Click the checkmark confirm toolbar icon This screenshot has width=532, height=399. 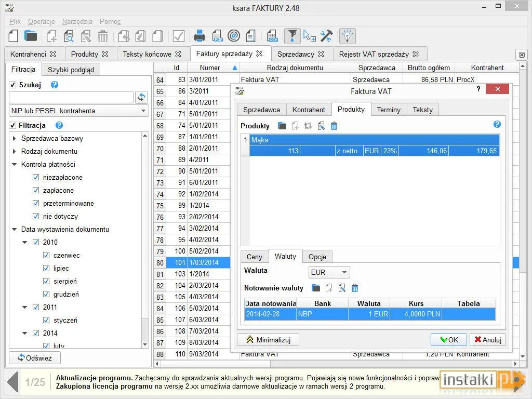[x=179, y=36]
